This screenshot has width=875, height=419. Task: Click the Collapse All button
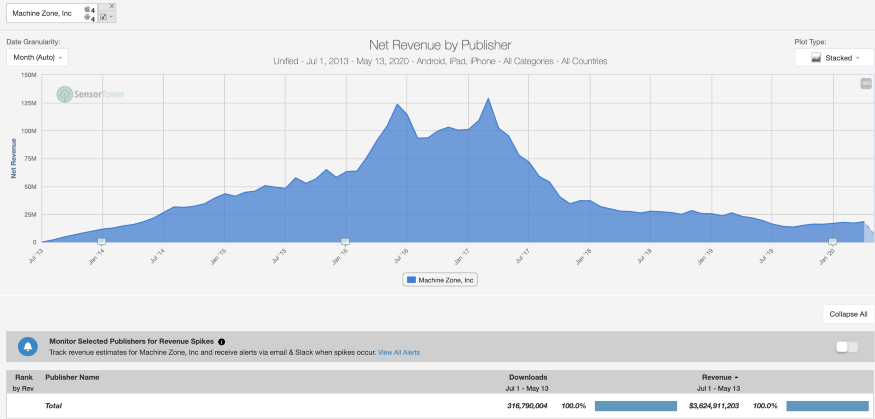[x=848, y=314]
